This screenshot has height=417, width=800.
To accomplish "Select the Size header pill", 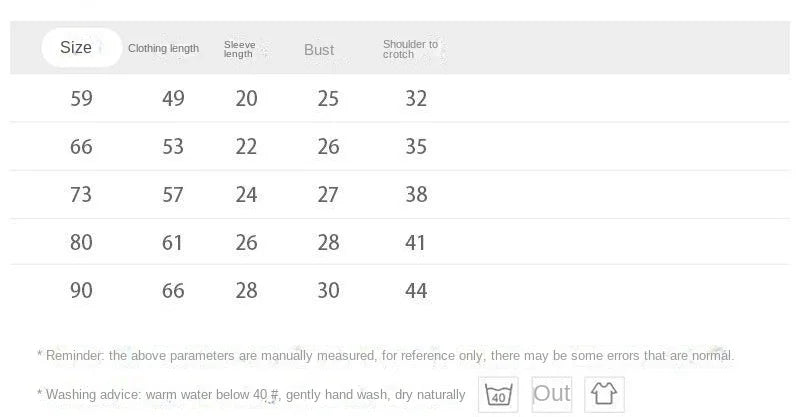I will click(76, 47).
